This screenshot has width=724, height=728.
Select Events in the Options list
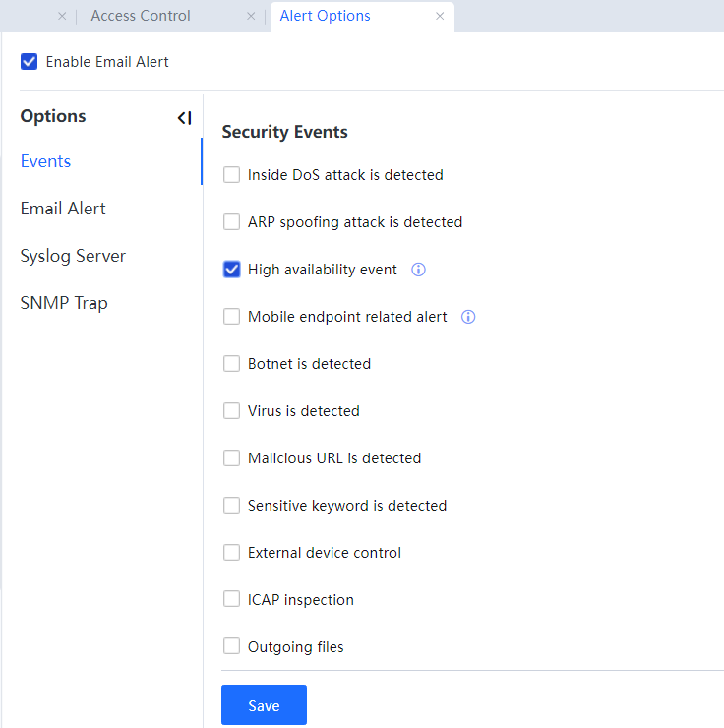coord(45,161)
